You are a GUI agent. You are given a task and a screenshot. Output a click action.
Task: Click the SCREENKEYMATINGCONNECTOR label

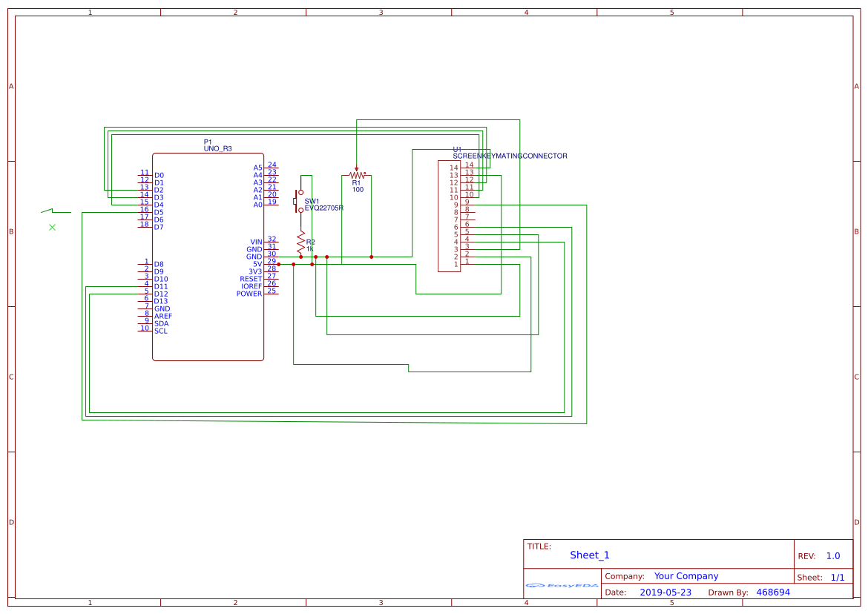point(510,156)
